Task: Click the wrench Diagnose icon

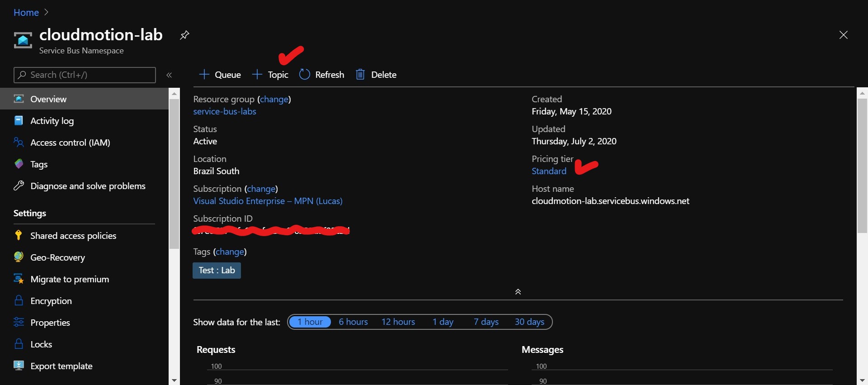Action: [x=19, y=185]
